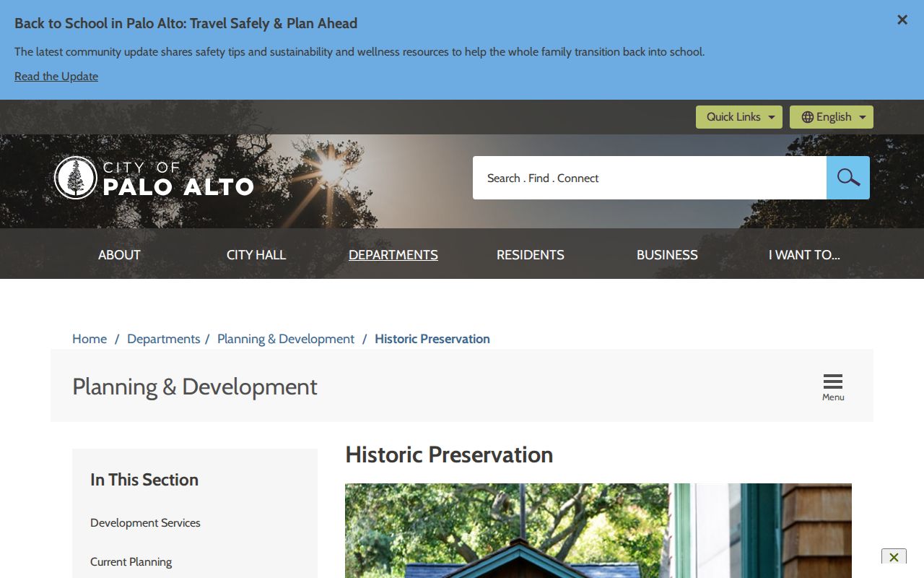The image size is (924, 578).
Task: Open the I Want To... menu
Action: [804, 254]
